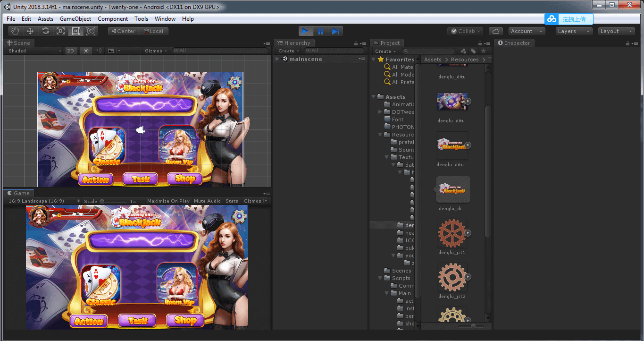Toggle the Hierarchy lock icon
The width and height of the screenshot is (644, 341).
(x=356, y=43)
